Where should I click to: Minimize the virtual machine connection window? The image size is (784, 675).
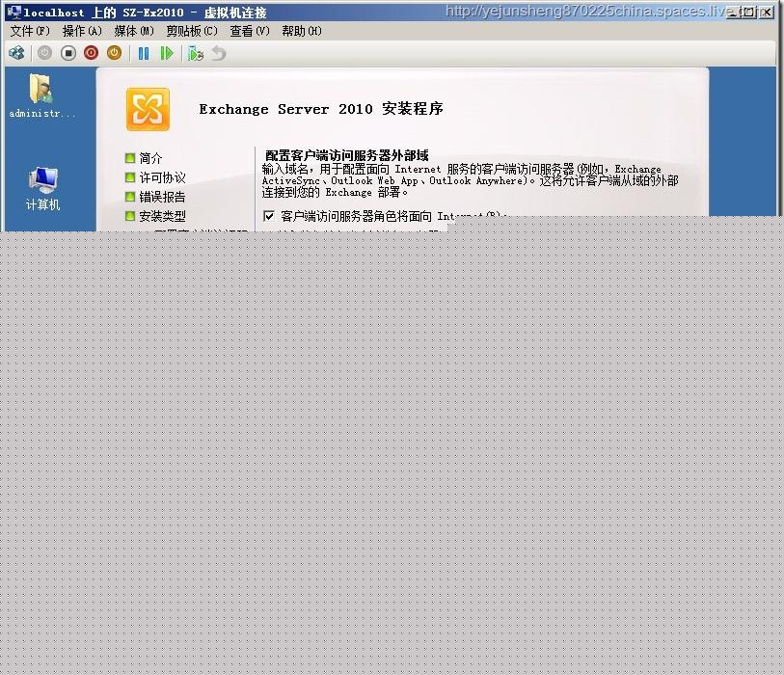click(733, 12)
